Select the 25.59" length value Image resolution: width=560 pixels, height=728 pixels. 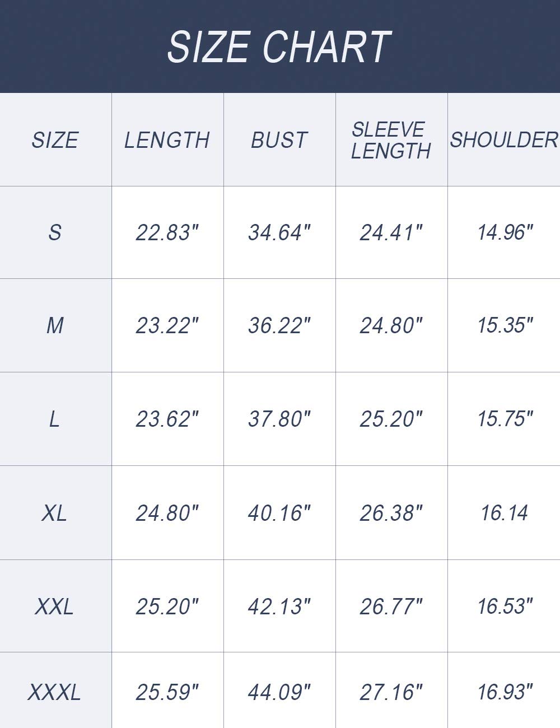[x=167, y=693]
